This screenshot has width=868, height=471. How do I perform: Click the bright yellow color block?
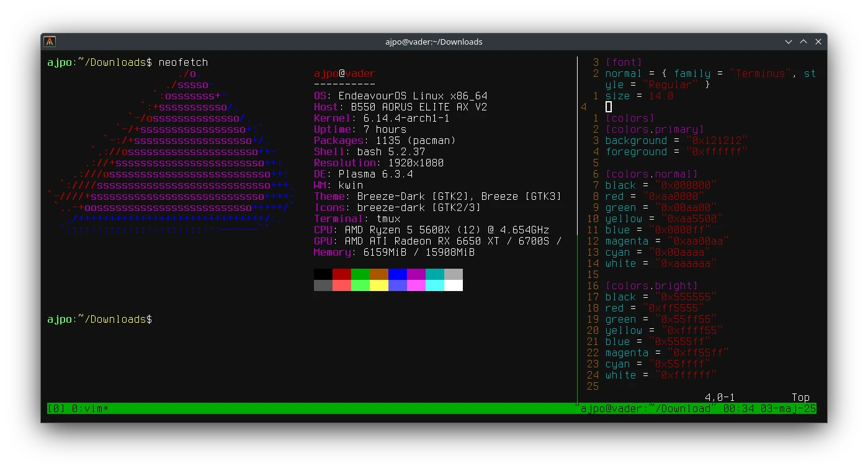click(x=379, y=285)
